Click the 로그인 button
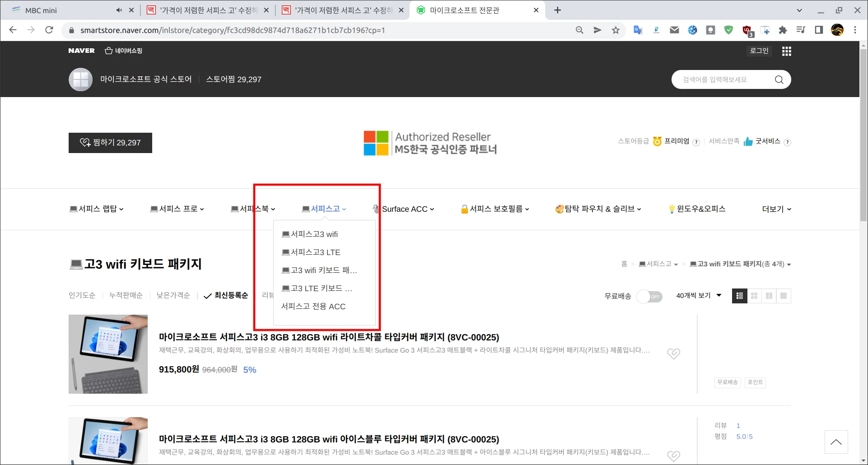This screenshot has width=868, height=465. pos(759,51)
